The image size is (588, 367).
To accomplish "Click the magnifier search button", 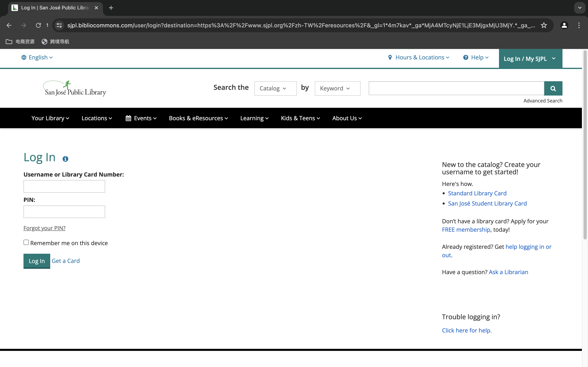I will tap(553, 88).
